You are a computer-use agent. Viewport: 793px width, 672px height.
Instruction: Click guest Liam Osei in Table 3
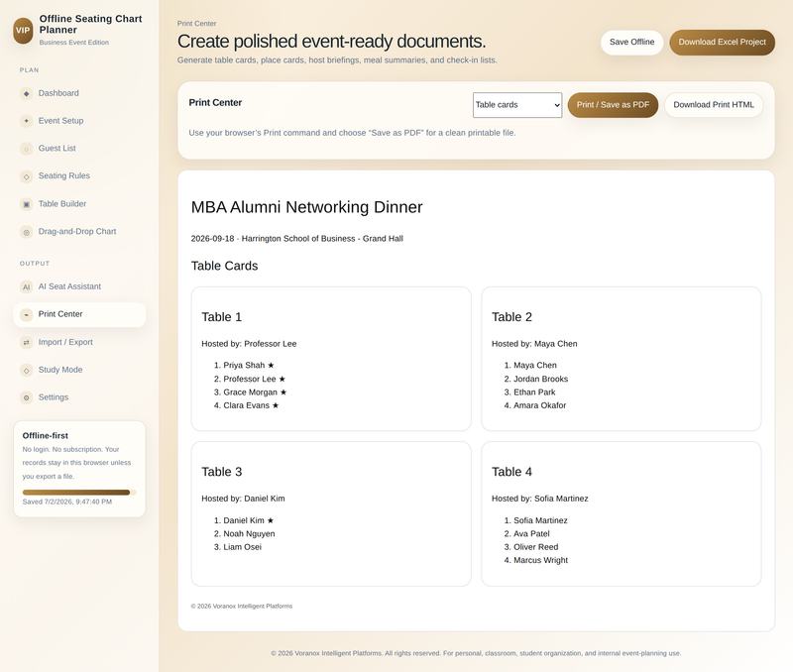(243, 547)
